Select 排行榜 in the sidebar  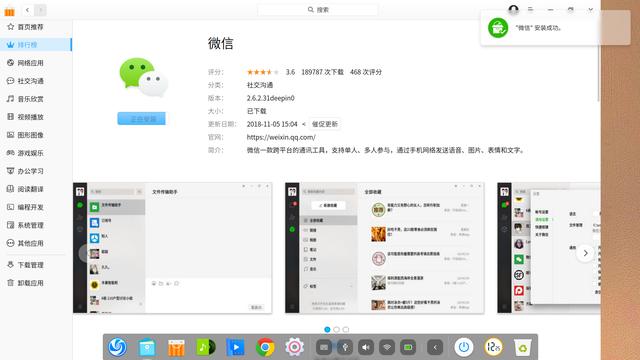click(x=36, y=44)
